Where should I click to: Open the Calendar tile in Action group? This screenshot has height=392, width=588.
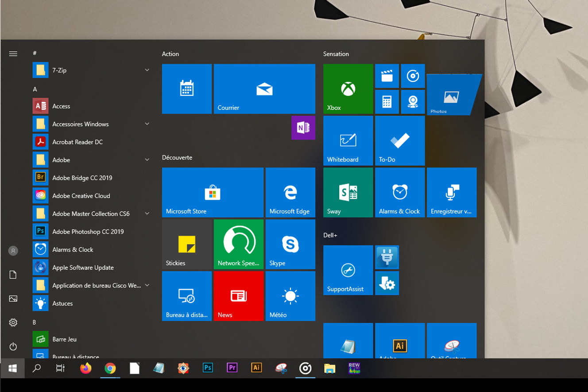click(187, 89)
